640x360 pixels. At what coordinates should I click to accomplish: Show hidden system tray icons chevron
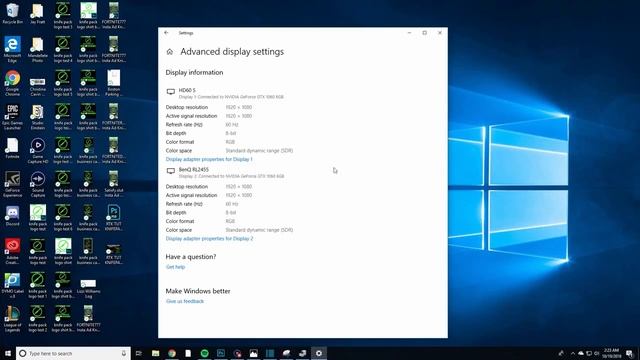click(x=573, y=353)
